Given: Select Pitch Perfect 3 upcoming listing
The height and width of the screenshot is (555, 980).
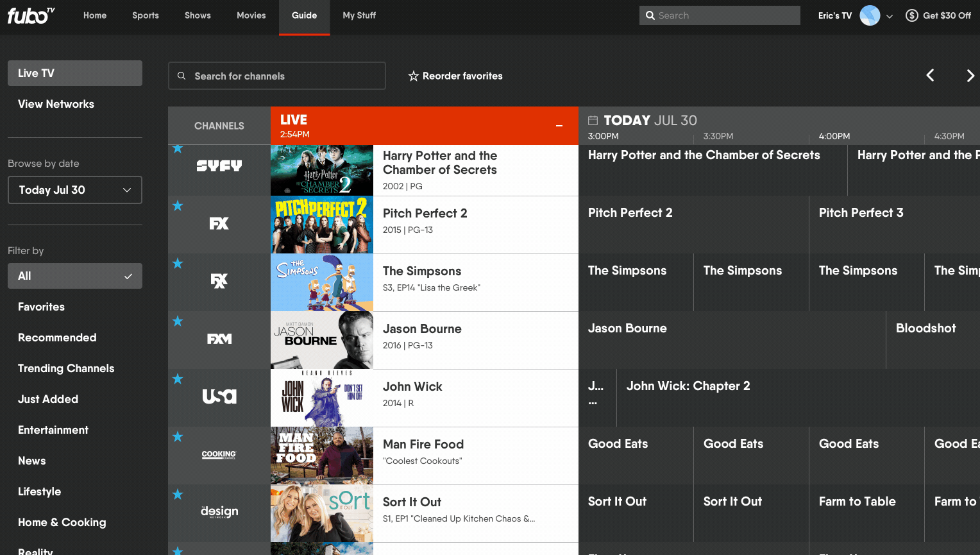Looking at the screenshot, I should (895, 225).
